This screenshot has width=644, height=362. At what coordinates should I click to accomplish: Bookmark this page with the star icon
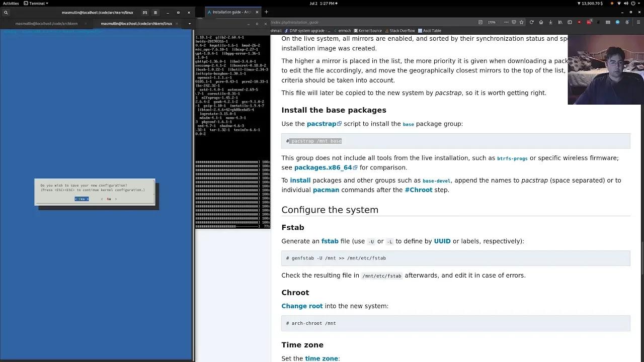pyautogui.click(x=522, y=22)
